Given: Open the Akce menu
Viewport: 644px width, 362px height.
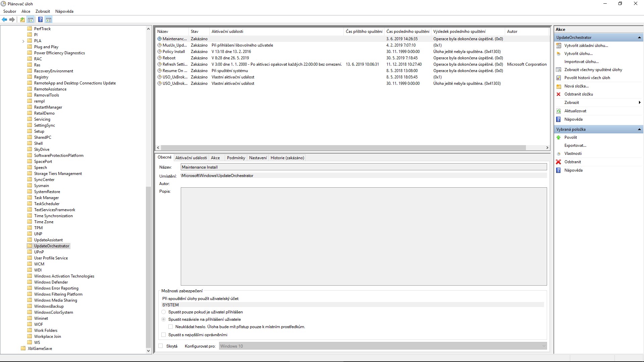Looking at the screenshot, I should (25, 11).
